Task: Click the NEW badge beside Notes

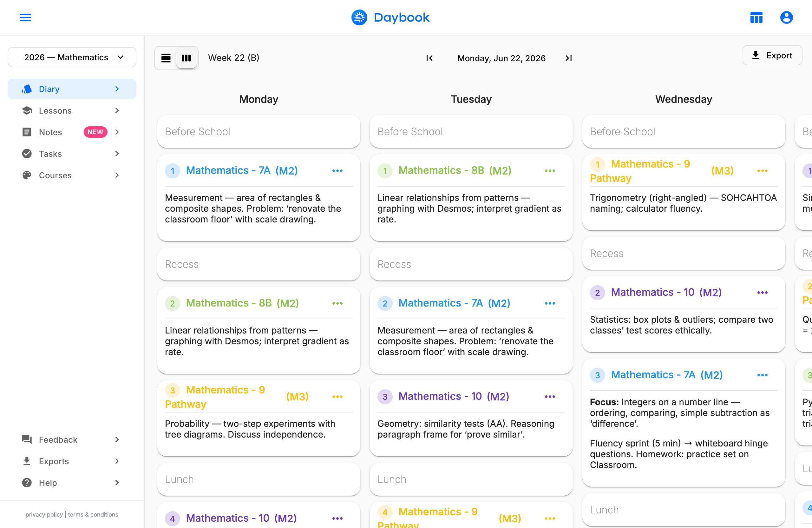Action: 95,132
